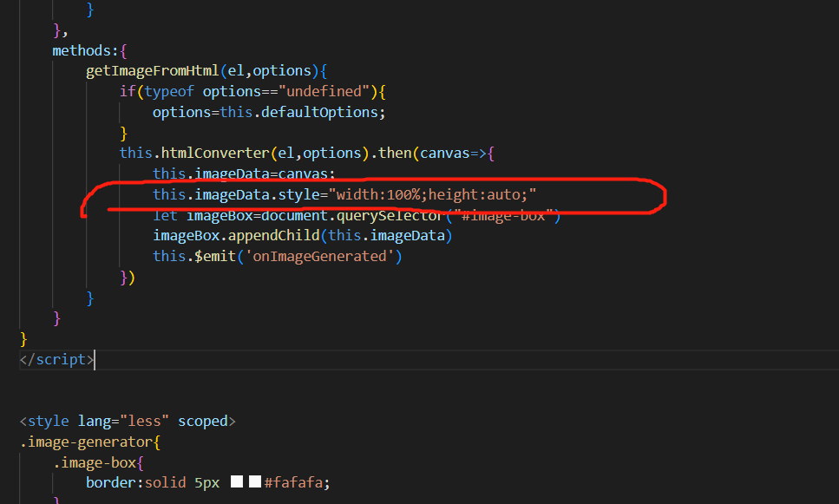Click the canvas arrow function parameter
The height and width of the screenshot is (504, 839).
pos(445,153)
